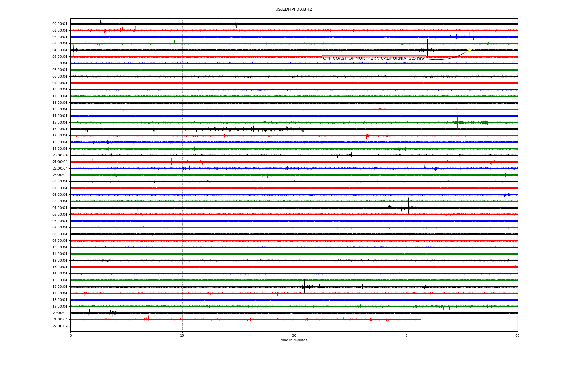Click the x-axis tick label 0

pyautogui.click(x=71, y=335)
